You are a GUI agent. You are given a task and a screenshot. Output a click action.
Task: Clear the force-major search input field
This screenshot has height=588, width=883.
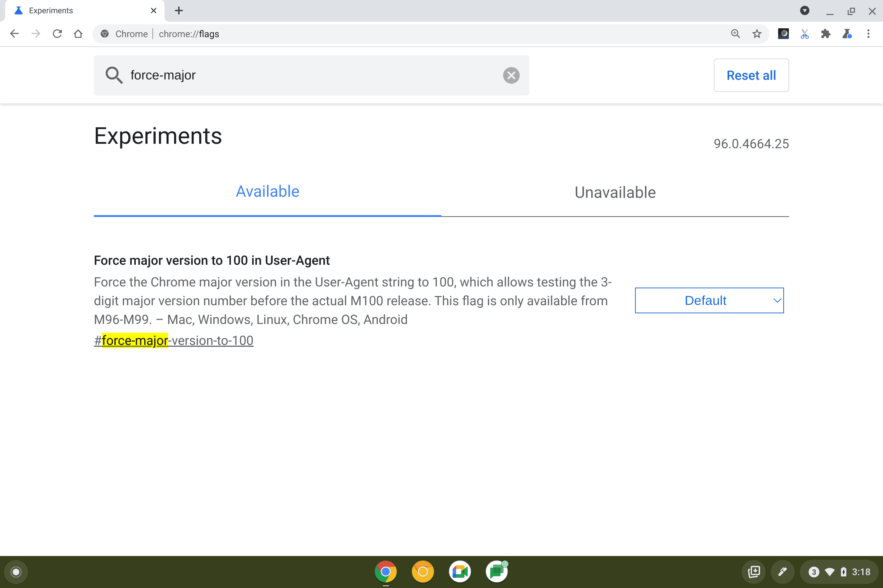point(511,75)
